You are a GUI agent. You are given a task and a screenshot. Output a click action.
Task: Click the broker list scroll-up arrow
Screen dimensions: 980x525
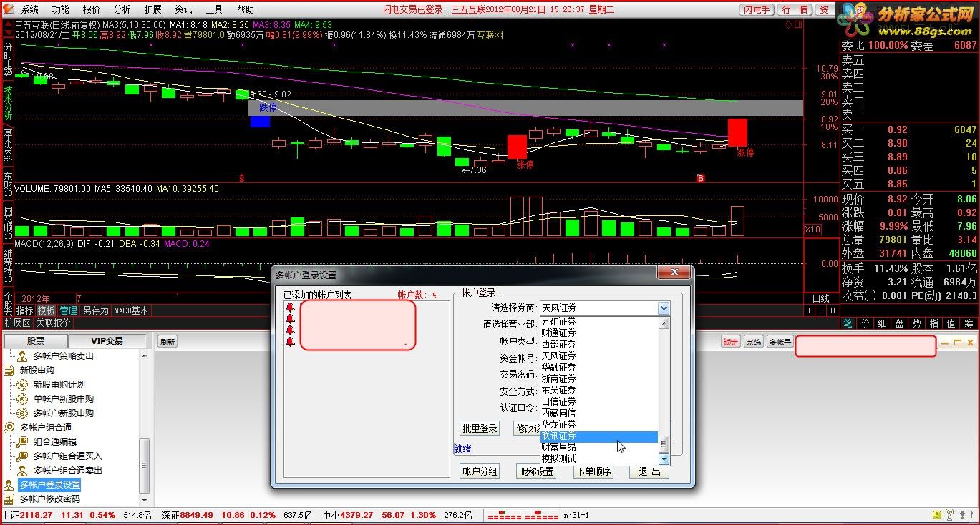coord(664,323)
